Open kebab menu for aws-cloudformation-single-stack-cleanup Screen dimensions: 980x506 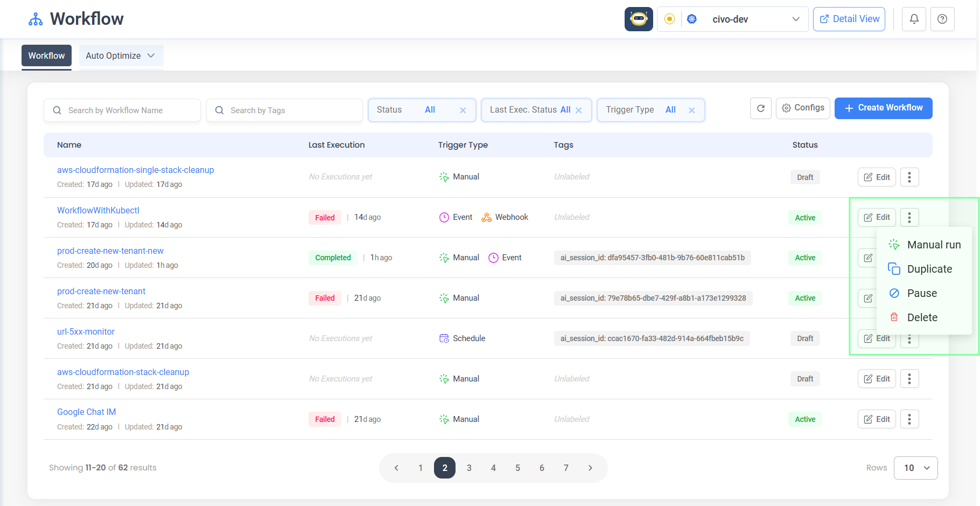(909, 177)
